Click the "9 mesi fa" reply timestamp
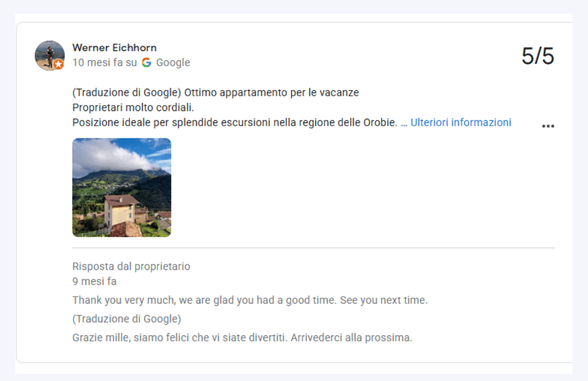Viewport: 588px width, 381px height. click(94, 281)
